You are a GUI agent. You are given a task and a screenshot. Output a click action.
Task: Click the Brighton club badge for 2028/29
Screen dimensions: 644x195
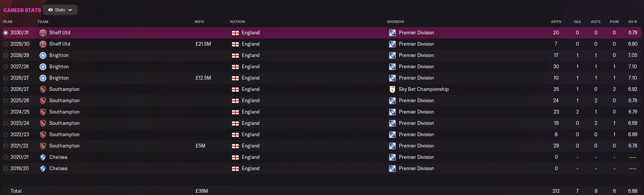click(43, 55)
